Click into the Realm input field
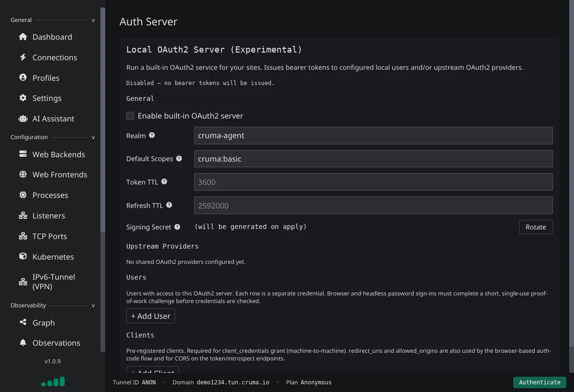Viewport: 574px width, 392px height. 374,135
